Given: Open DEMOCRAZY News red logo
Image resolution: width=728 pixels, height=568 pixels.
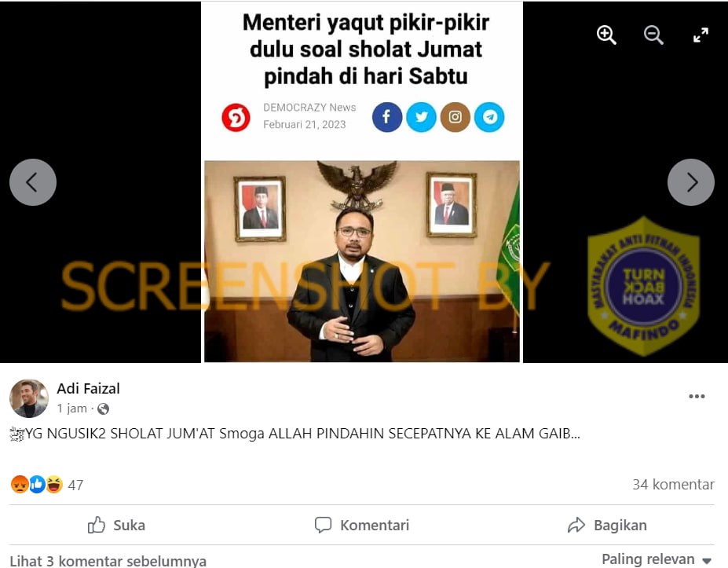Looking at the screenshot, I should click(x=236, y=118).
